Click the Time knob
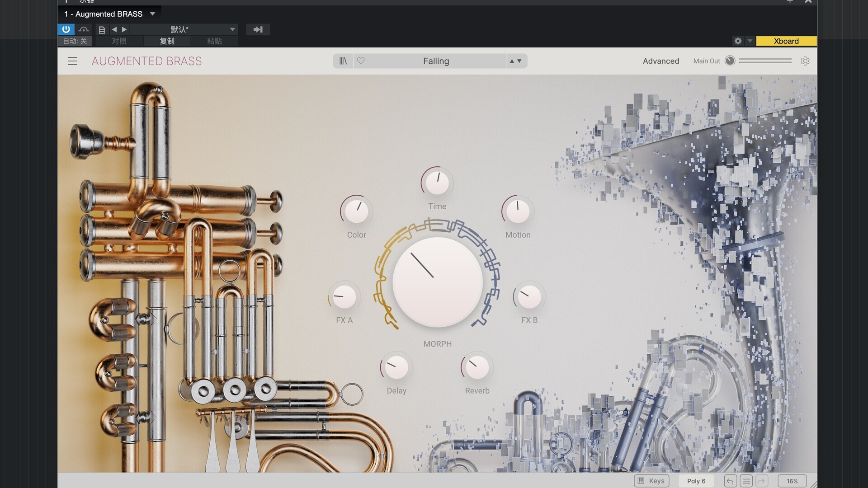This screenshot has width=868, height=488. pyautogui.click(x=437, y=183)
